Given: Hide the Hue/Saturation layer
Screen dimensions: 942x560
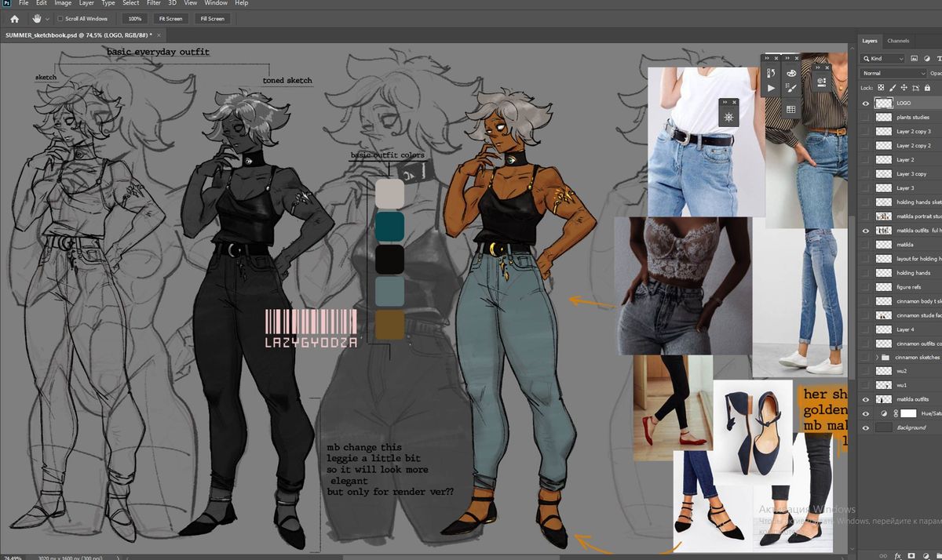Looking at the screenshot, I should pos(866,413).
